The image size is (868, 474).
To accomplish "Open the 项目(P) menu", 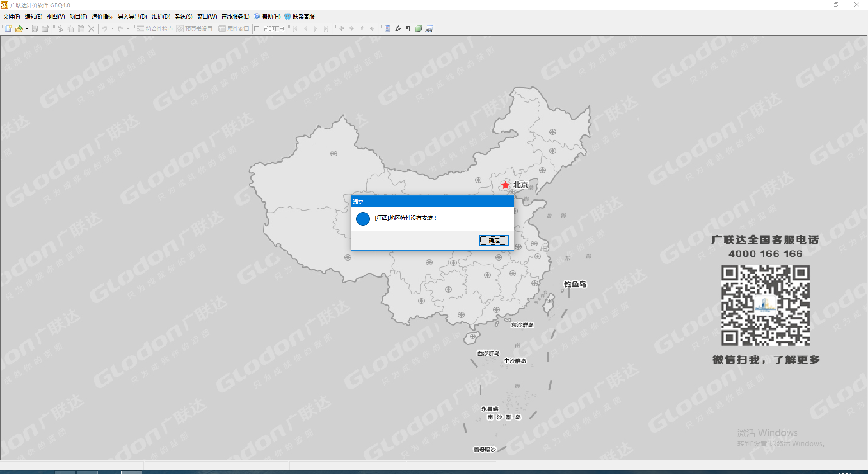I will [78, 17].
